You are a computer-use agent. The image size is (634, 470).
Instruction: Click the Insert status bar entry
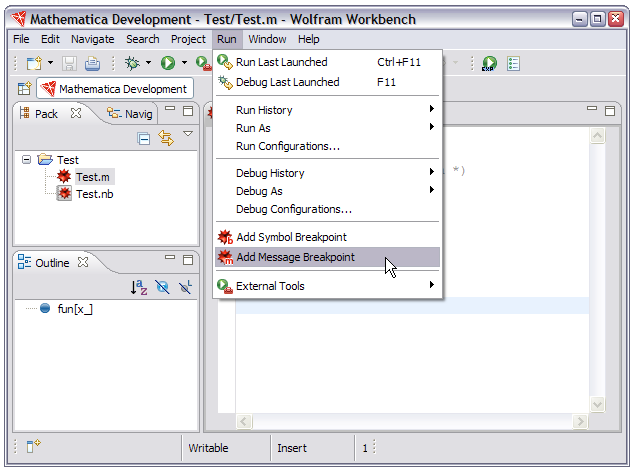click(x=292, y=448)
